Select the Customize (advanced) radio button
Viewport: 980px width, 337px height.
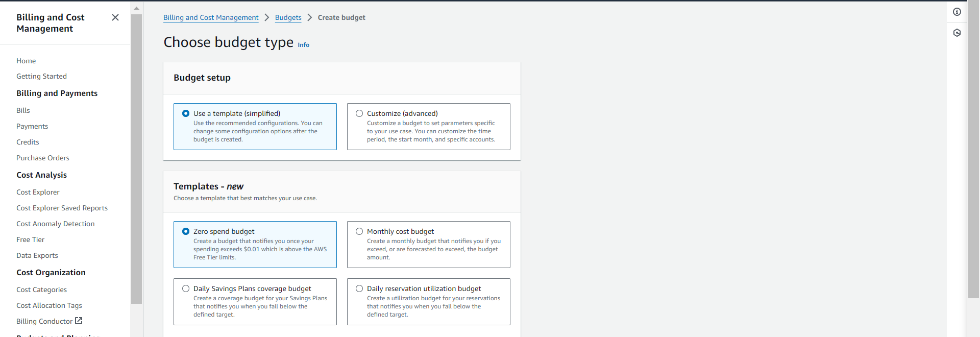[x=359, y=113]
